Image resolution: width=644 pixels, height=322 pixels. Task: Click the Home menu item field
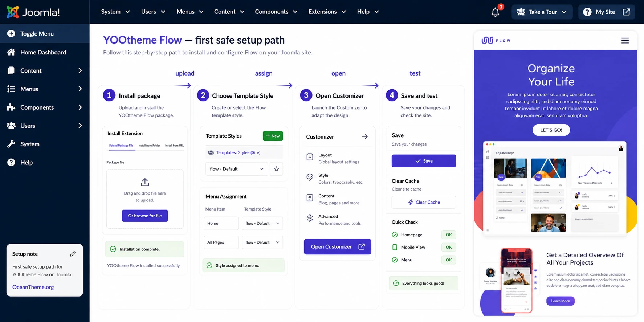pos(221,223)
